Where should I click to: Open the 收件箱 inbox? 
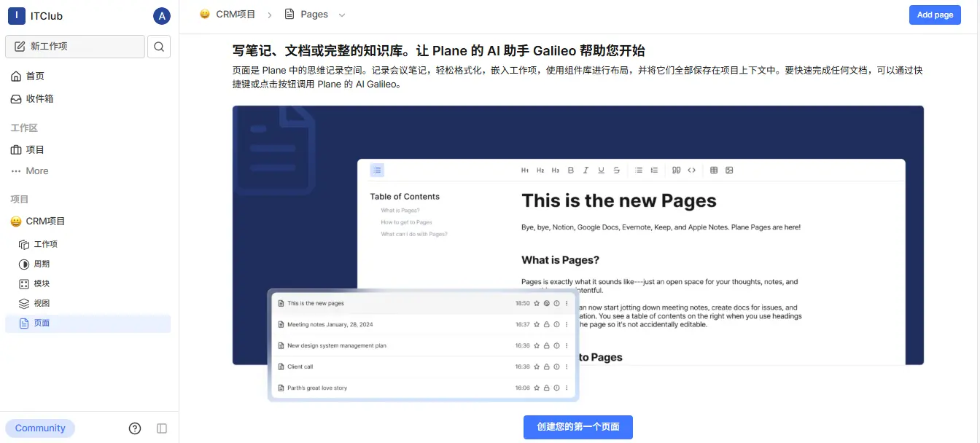39,99
